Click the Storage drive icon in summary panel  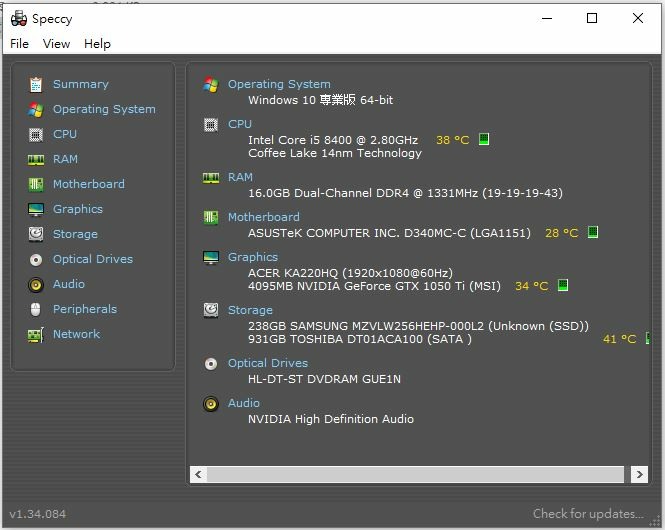[x=211, y=310]
